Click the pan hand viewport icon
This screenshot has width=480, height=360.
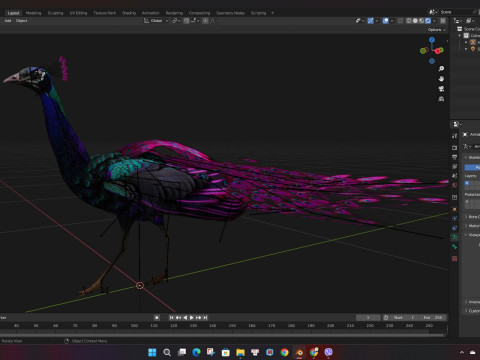coord(441,79)
